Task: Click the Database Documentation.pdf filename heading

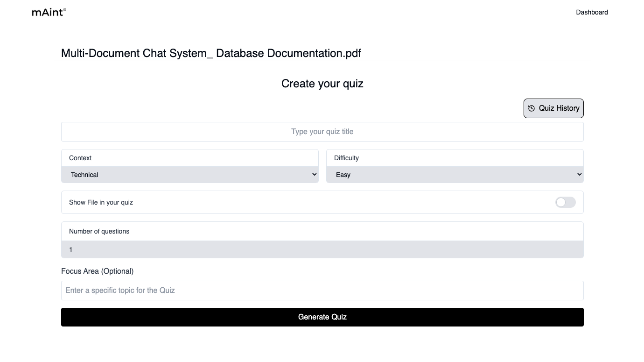Action: (x=210, y=53)
